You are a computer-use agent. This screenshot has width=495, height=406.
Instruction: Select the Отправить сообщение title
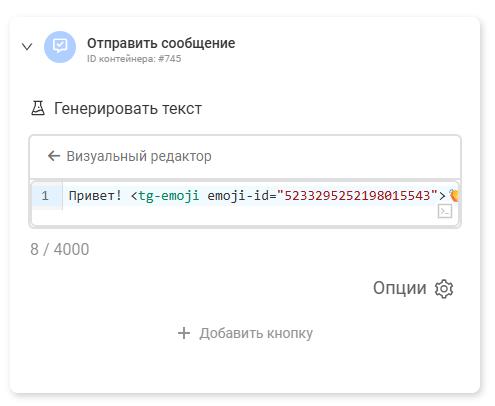161,43
